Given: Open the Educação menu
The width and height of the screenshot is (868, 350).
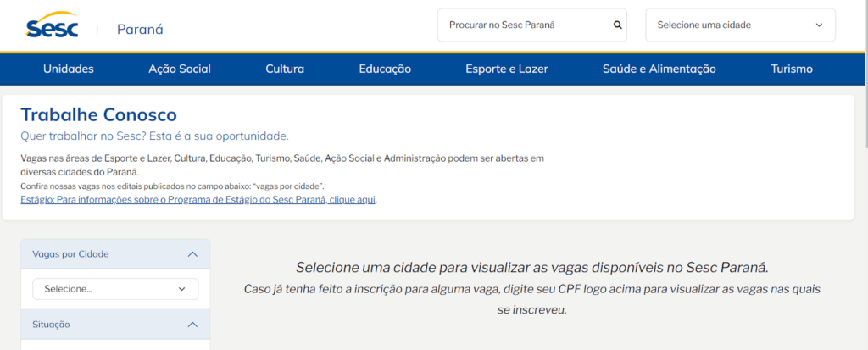Looking at the screenshot, I should point(385,69).
